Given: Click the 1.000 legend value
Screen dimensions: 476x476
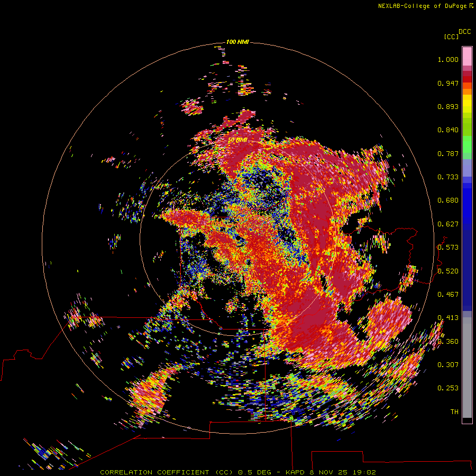Looking at the screenshot, I should pos(448,59).
